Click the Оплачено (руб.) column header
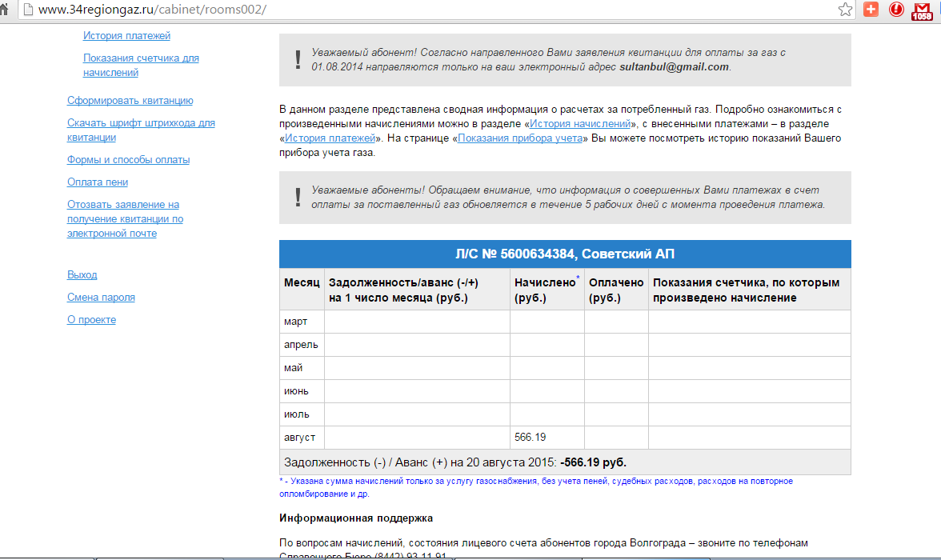Image resolution: width=941 pixels, height=560 pixels. coord(616,290)
